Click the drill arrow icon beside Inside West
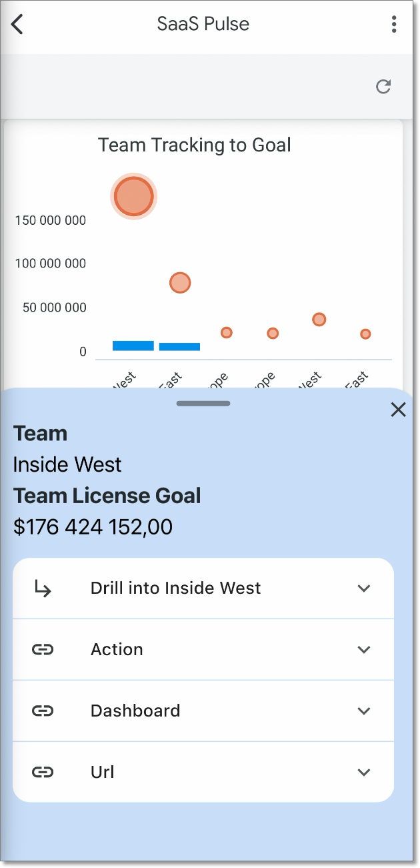 tap(43, 588)
